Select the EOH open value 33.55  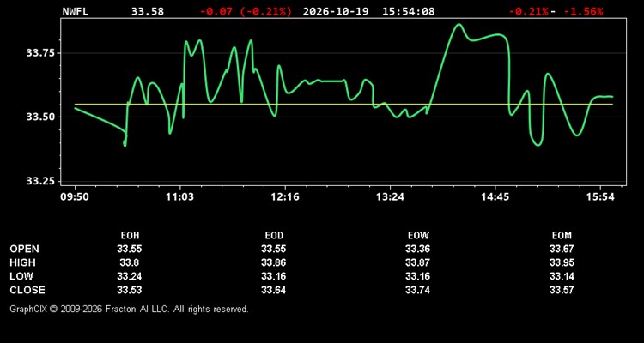(x=130, y=249)
